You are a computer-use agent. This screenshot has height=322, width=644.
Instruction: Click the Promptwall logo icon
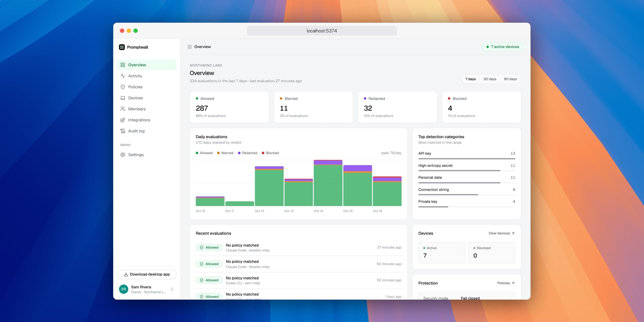coord(122,47)
